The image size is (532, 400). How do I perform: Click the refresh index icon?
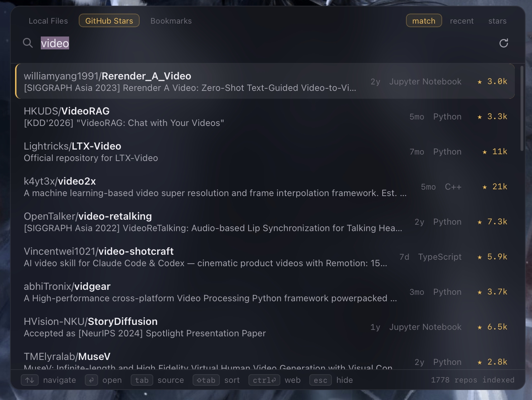(504, 43)
